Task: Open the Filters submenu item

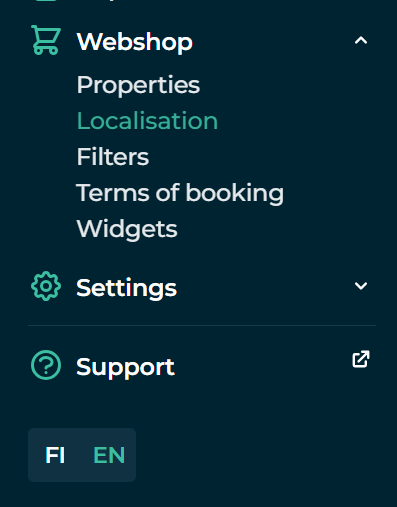Action: point(113,157)
